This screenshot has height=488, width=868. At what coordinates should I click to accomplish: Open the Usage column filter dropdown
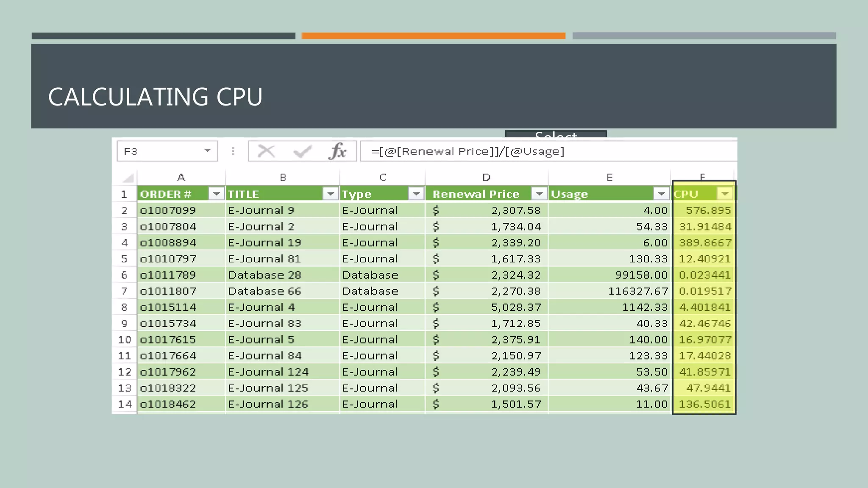[x=661, y=194]
